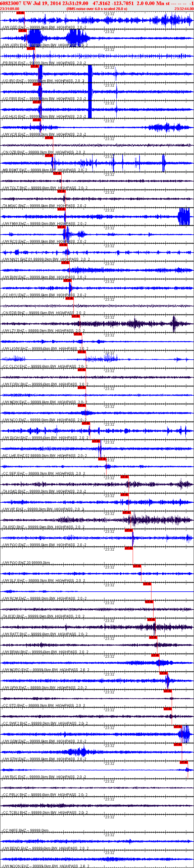Select the TA I03D BHZ station label

coord(44,617)
